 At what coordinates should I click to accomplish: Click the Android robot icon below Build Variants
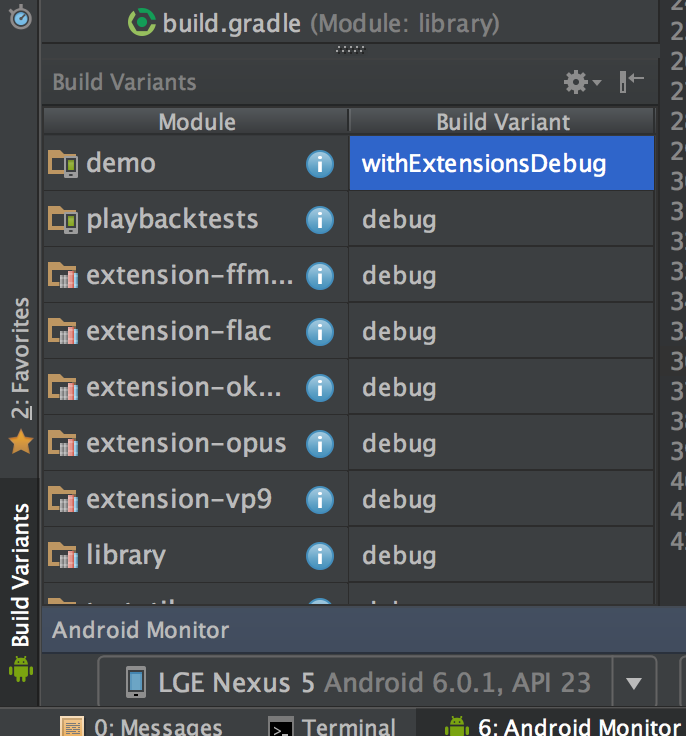[x=21, y=669]
